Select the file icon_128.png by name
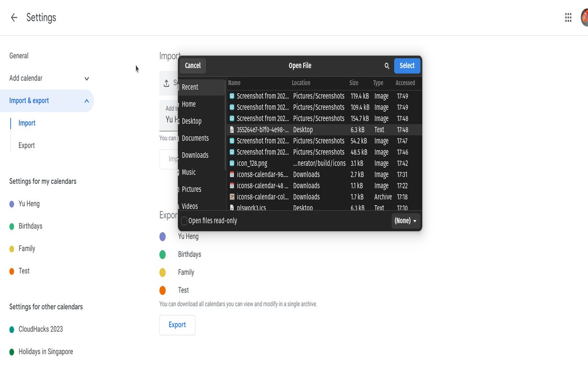 [252, 163]
